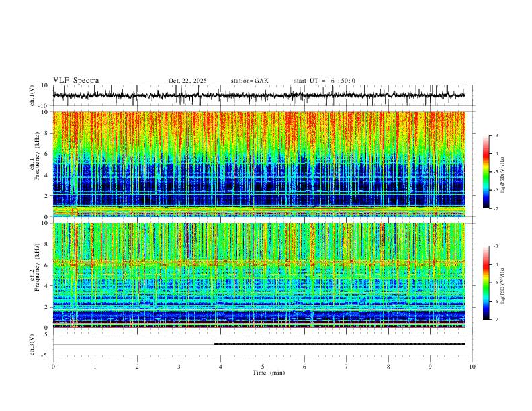
Task: Click the ch.1 colorbar log(PSD) unit label
Action: tap(503, 175)
